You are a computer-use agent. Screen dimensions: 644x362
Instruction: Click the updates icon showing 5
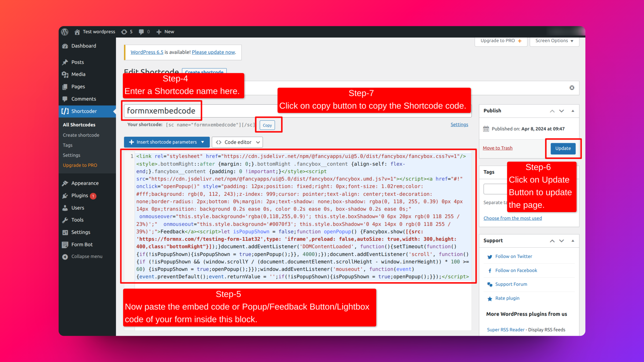(x=124, y=32)
